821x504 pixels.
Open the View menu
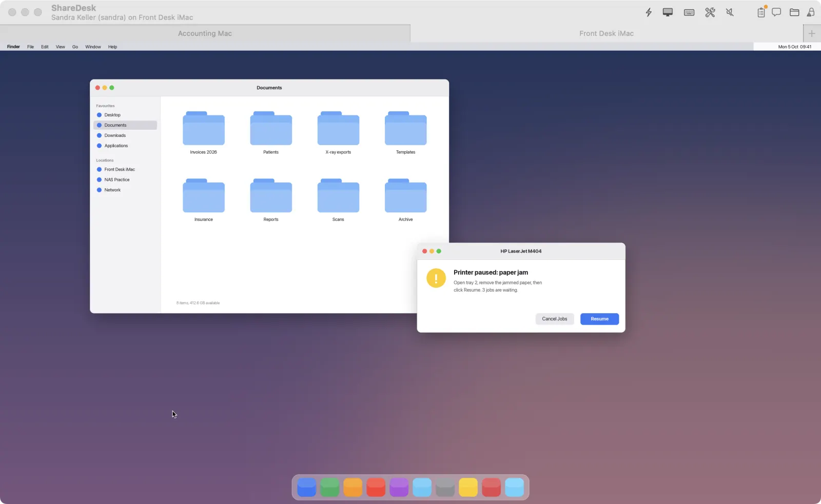click(60, 47)
